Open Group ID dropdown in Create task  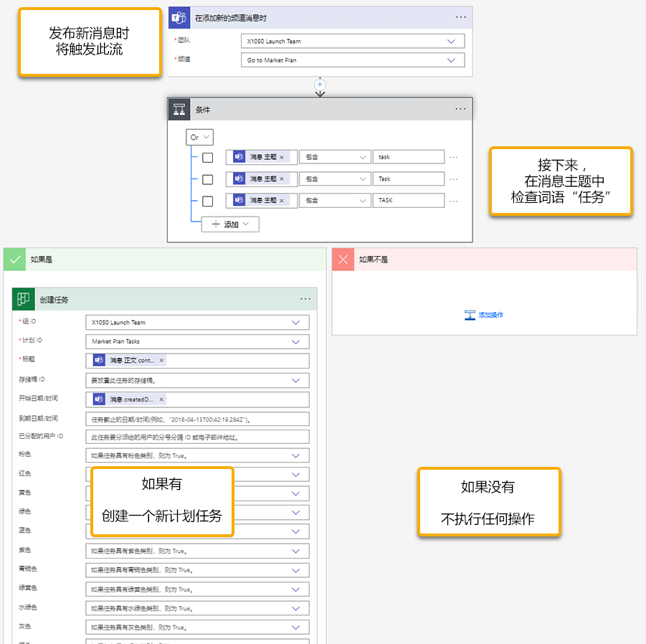[x=197, y=323]
